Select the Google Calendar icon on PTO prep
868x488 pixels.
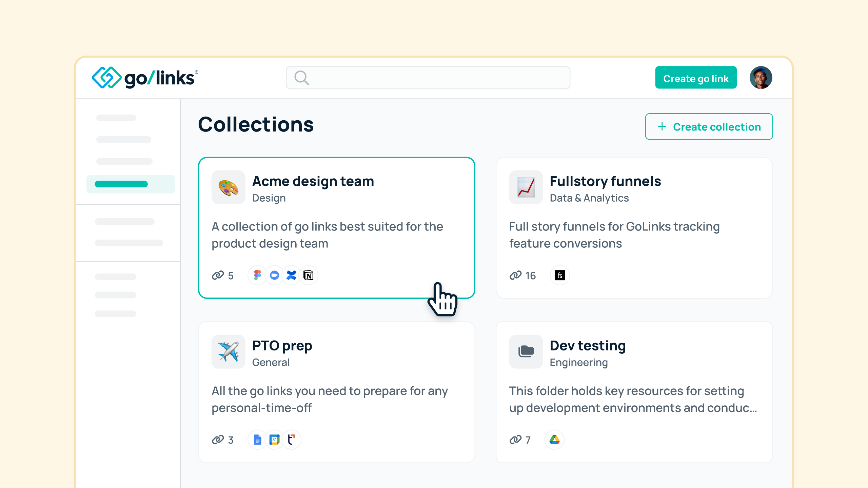pos(274,440)
